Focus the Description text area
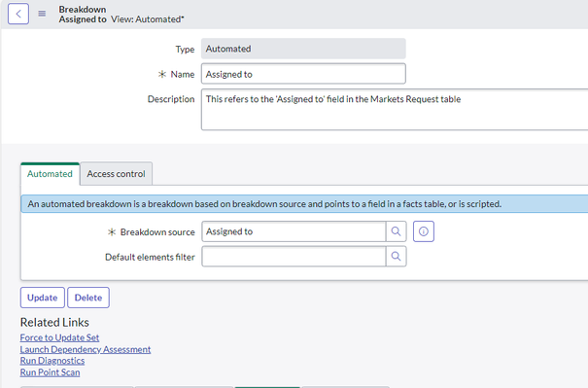The width and height of the screenshot is (588, 388). (395, 110)
